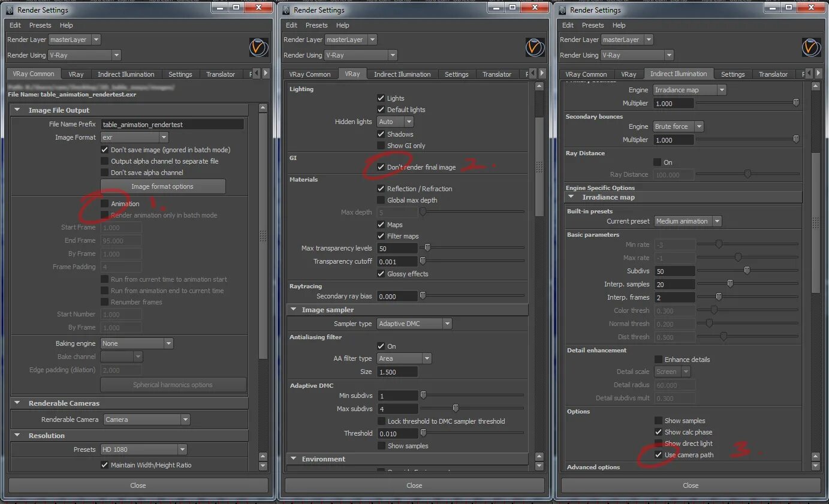Viewport: 829px width, 504px height.
Task: Click Maya app icon in left window title bar
Action: (x=10, y=10)
